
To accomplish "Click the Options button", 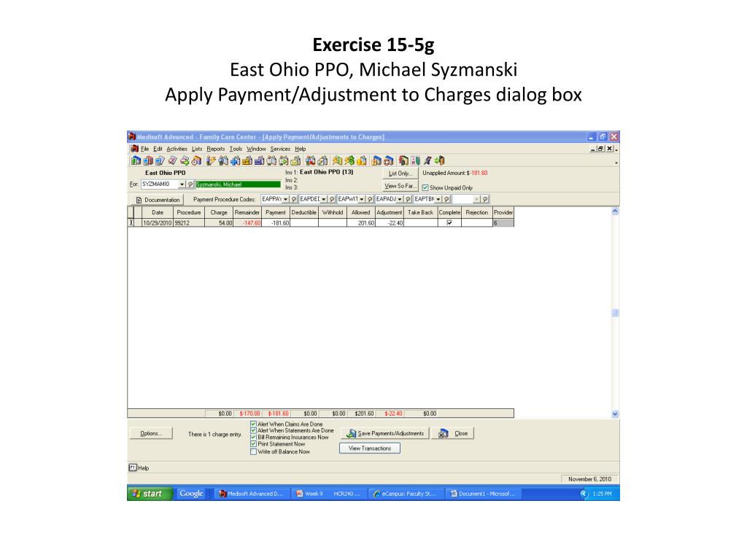I will (151, 433).
